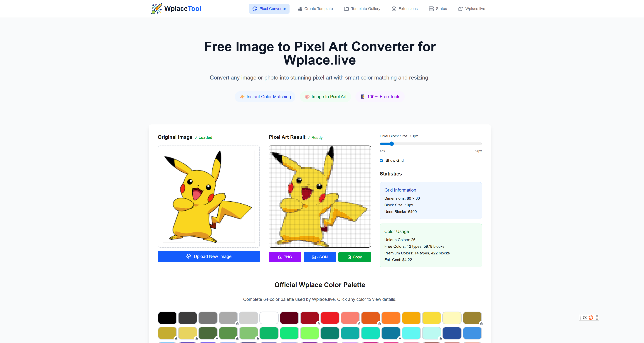Image resolution: width=644 pixels, height=343 pixels.
Task: Click the original Pikachu image preview
Action: pos(208,196)
